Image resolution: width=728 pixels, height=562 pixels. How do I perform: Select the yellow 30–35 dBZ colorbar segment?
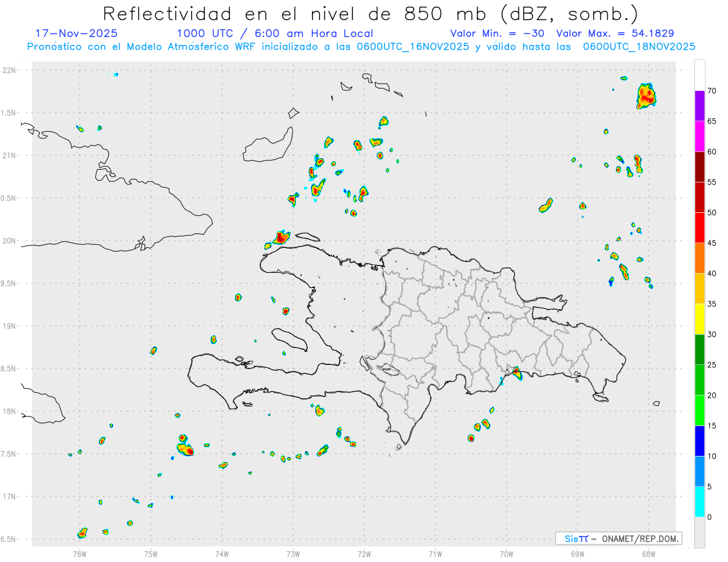point(699,319)
